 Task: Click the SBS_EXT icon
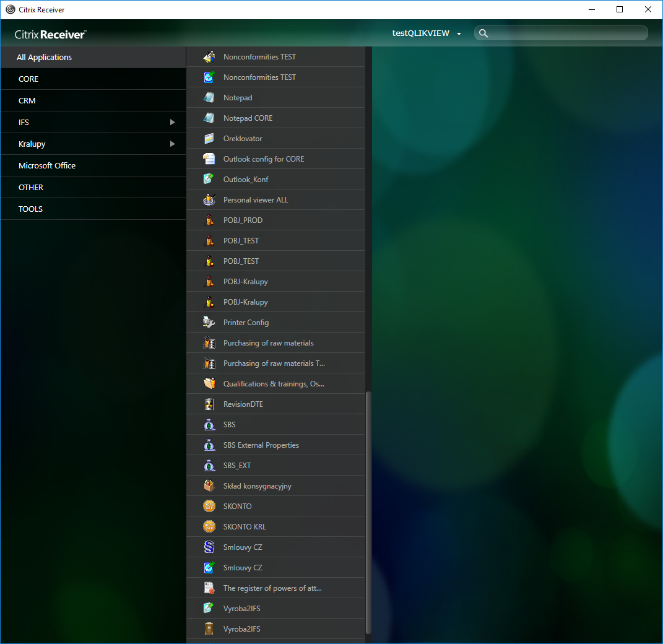[x=209, y=466]
